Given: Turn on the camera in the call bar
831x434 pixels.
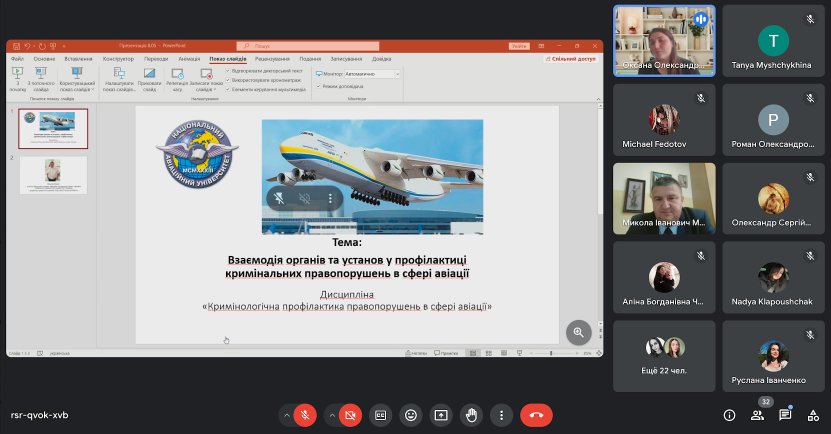Looking at the screenshot, I should 350,414.
